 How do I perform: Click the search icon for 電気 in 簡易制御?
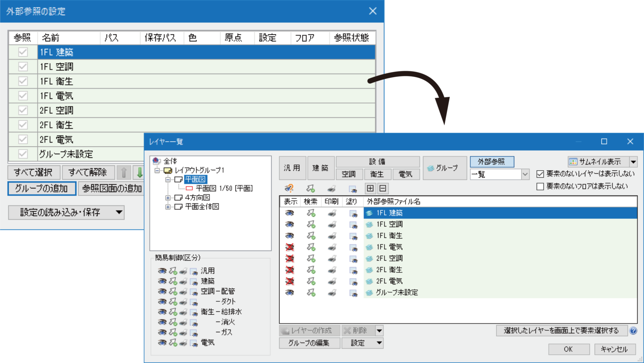(173, 343)
